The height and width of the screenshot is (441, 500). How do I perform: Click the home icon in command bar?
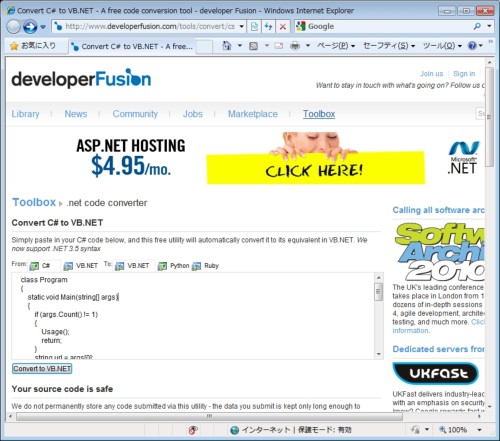click(227, 46)
